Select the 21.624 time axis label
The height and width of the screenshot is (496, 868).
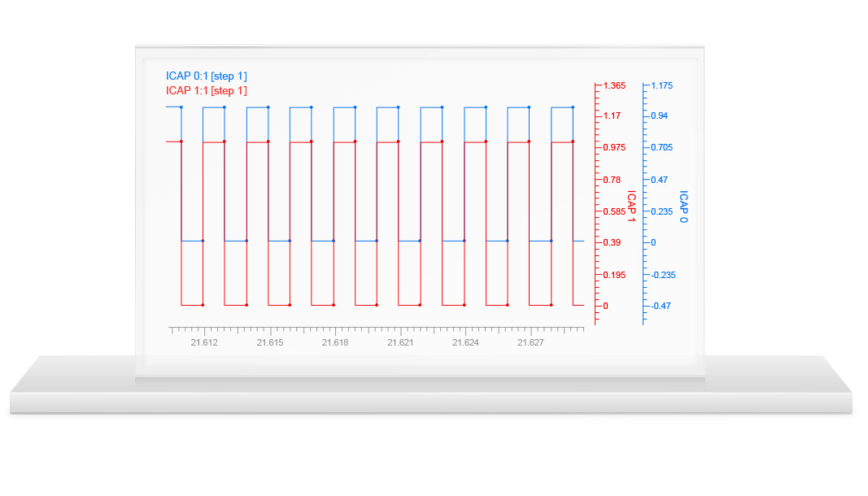(465, 343)
